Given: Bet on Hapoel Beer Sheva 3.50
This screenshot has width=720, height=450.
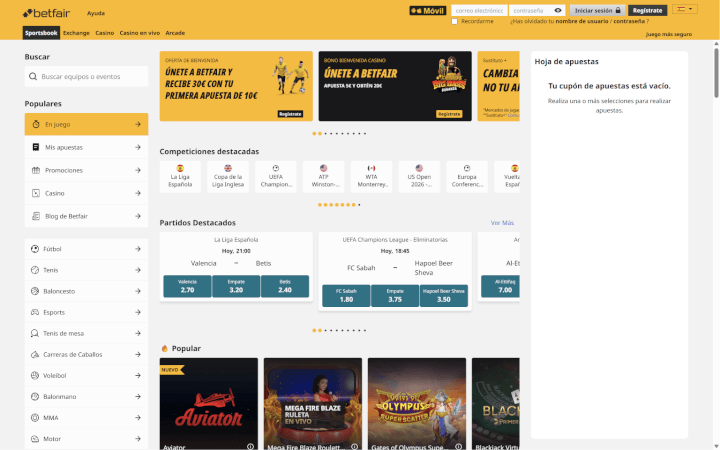Looking at the screenshot, I should coord(444,296).
